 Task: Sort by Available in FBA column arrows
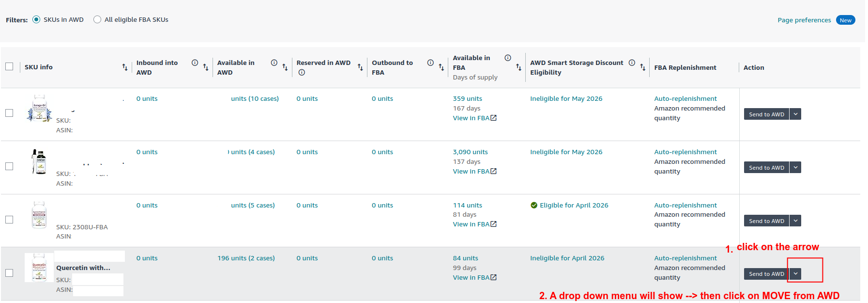(x=518, y=67)
